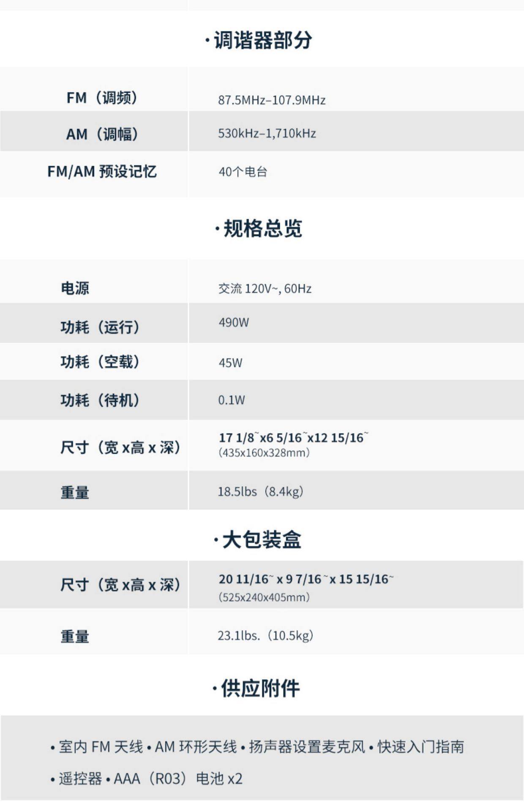Select the AM（调幅）row label

102,134
